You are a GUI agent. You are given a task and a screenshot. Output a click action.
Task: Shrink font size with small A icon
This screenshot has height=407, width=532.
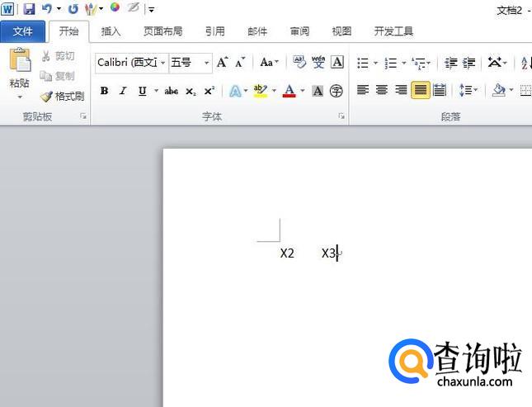coord(240,63)
